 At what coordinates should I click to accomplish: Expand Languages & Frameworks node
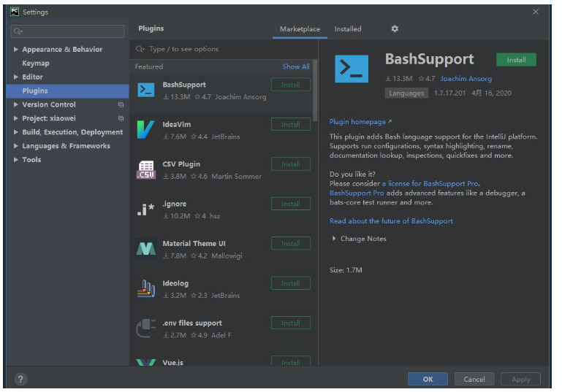coord(16,146)
